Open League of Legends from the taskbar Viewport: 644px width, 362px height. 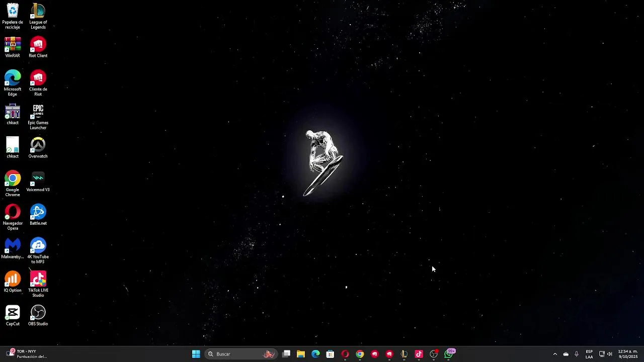pos(404,354)
